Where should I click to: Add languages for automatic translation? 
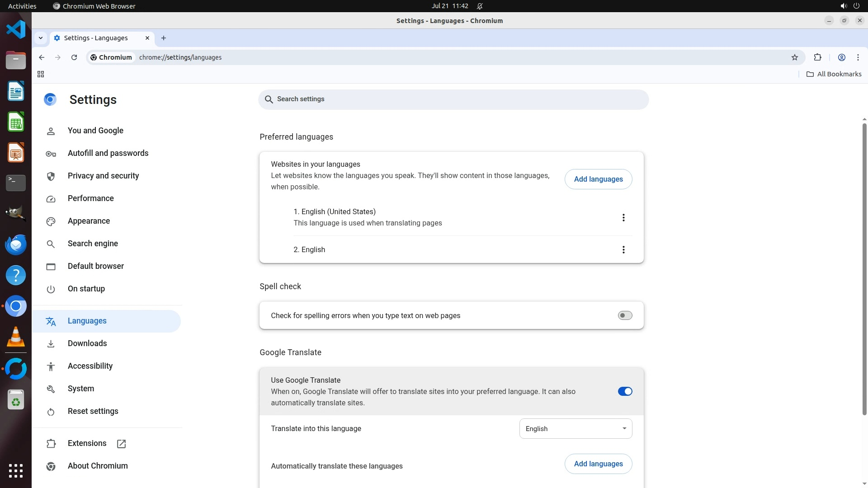(598, 464)
